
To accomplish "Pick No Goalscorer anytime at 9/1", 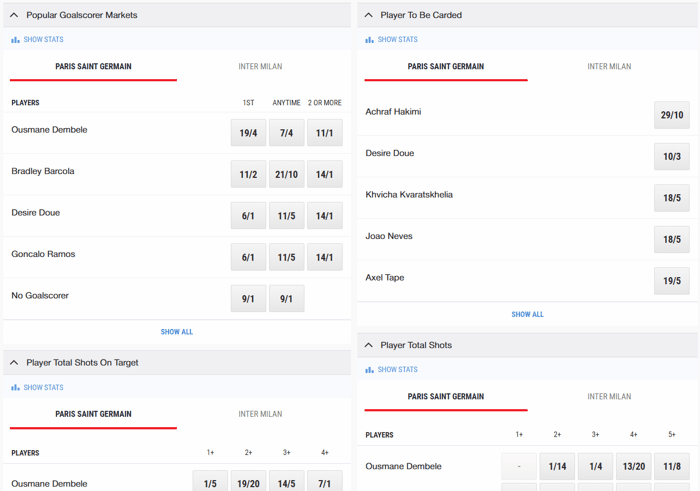I will pos(287,299).
